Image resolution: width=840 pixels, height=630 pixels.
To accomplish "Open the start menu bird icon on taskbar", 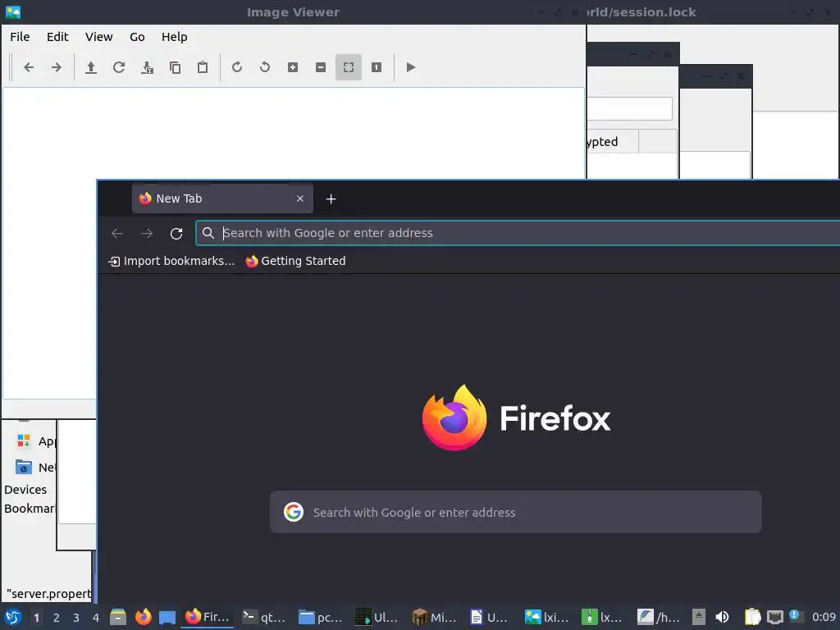I will [13, 617].
